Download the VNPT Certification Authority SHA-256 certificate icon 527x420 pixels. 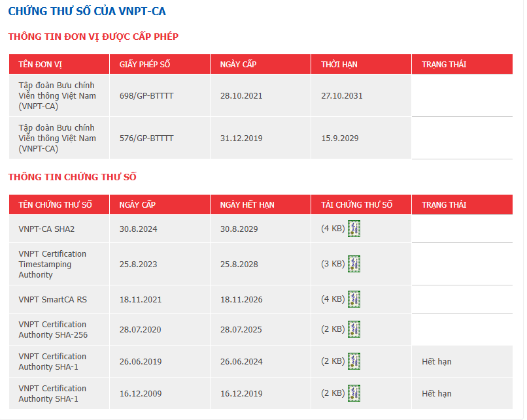(354, 329)
